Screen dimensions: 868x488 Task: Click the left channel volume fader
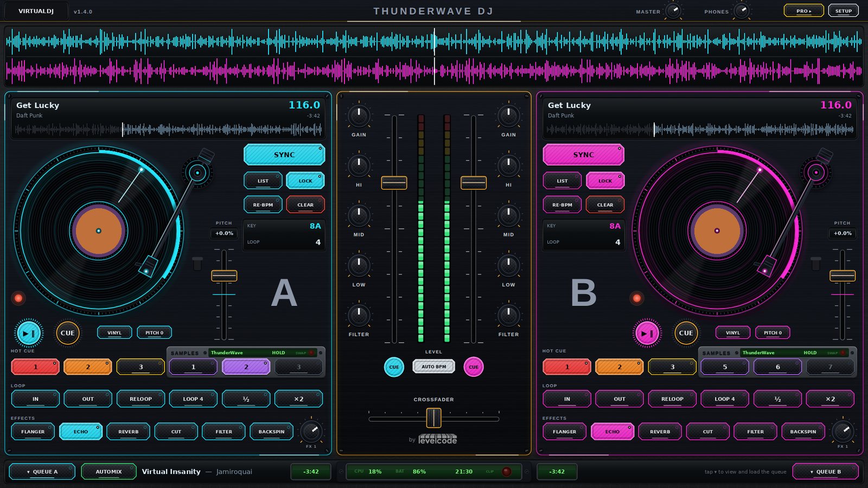point(394,183)
